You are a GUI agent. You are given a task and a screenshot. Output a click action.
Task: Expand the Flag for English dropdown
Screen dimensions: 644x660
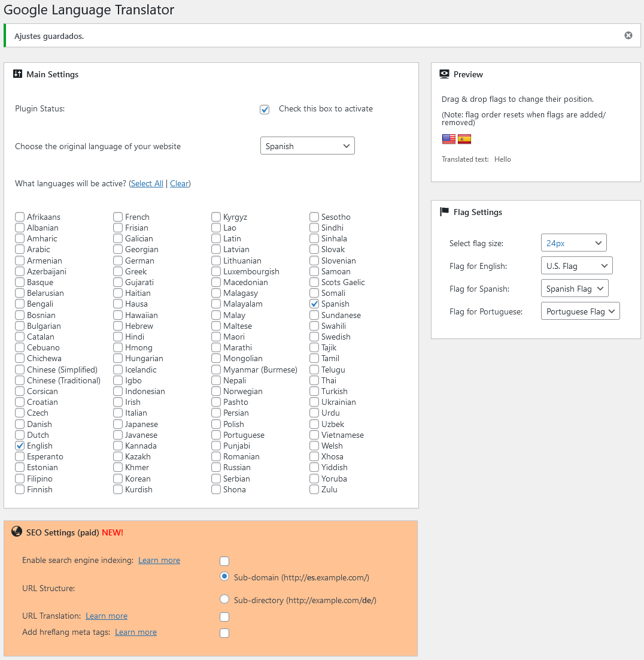pyautogui.click(x=576, y=266)
